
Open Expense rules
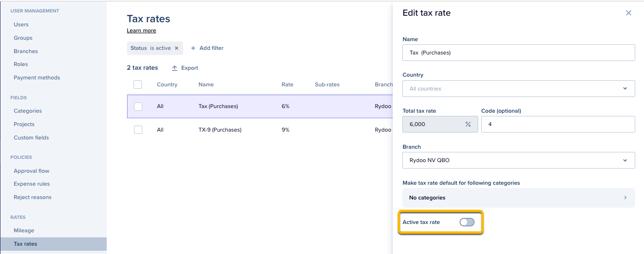pos(32,184)
